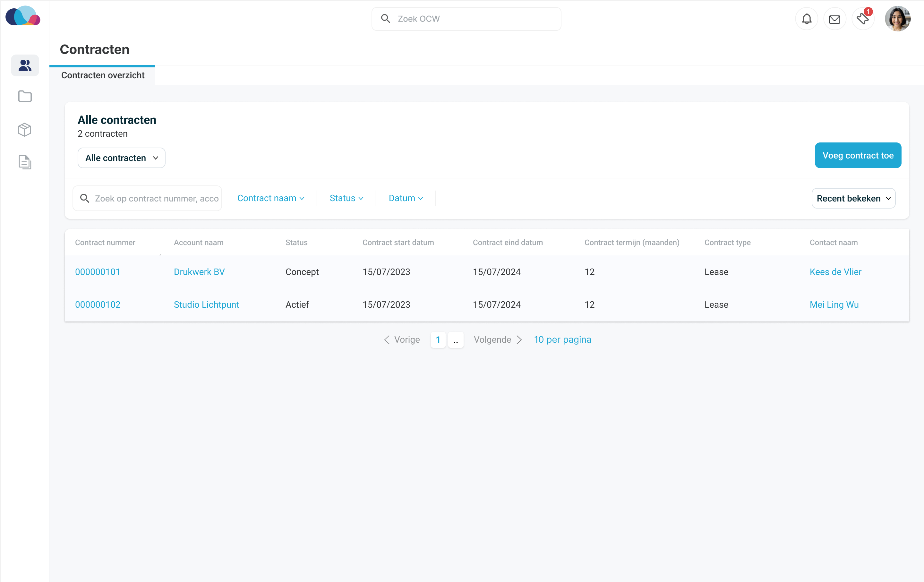924x582 pixels.
Task: Click the Voeg contract toe button
Action: [x=858, y=155]
